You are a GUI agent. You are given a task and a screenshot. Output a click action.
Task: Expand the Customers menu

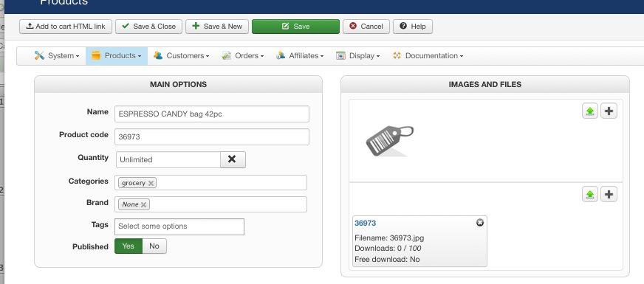tap(181, 56)
